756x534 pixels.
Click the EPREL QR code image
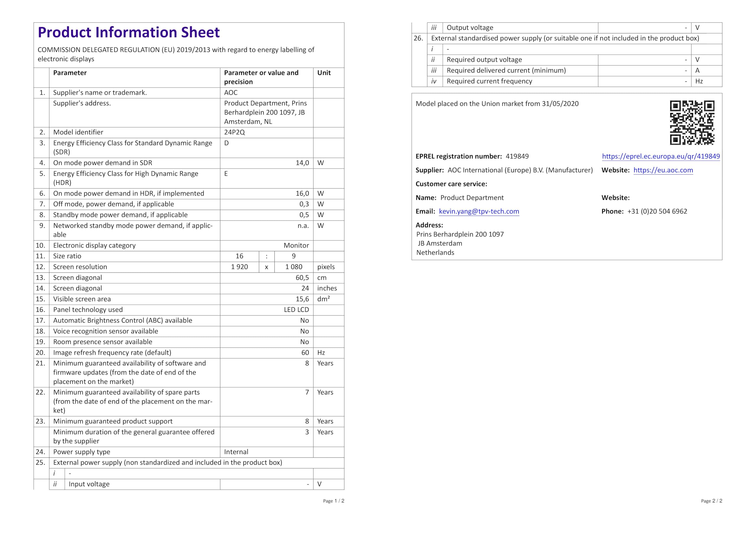click(x=692, y=122)
